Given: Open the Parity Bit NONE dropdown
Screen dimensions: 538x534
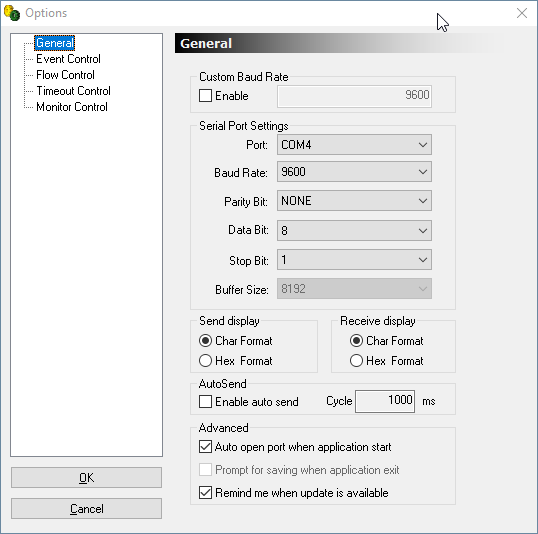Looking at the screenshot, I should tap(354, 201).
